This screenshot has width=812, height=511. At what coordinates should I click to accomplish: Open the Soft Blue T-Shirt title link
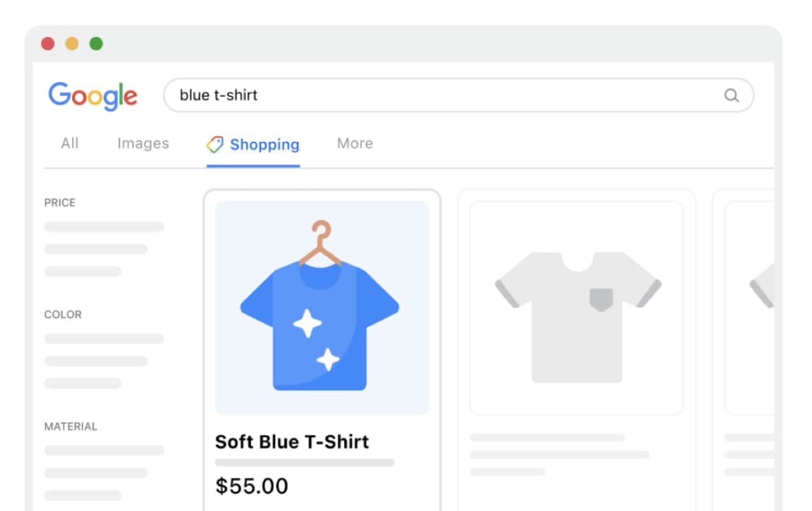(x=292, y=442)
